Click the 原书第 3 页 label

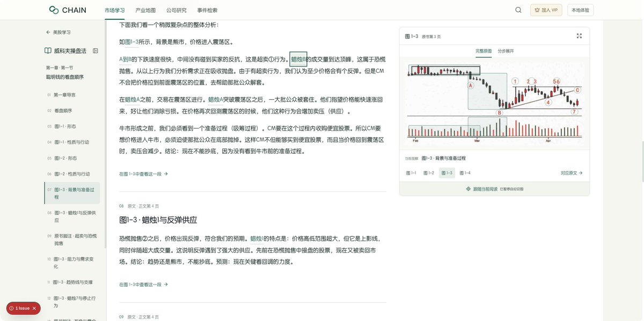point(431,36)
